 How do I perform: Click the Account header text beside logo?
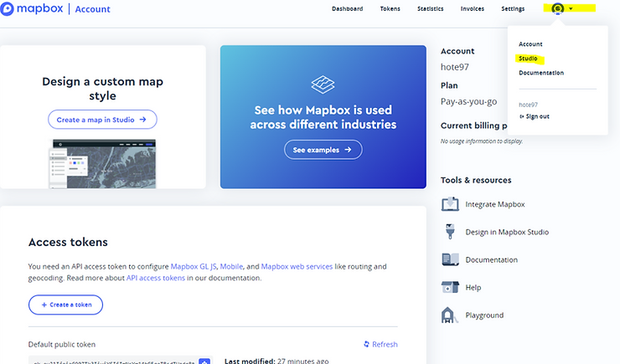coord(92,9)
